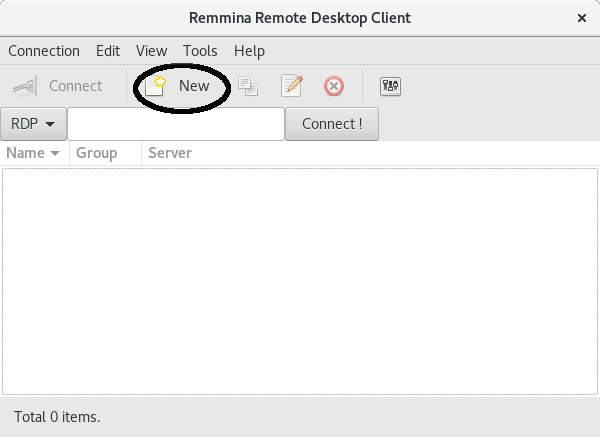
Task: Click the 'Total 0 items.' status text
Action: point(57,417)
